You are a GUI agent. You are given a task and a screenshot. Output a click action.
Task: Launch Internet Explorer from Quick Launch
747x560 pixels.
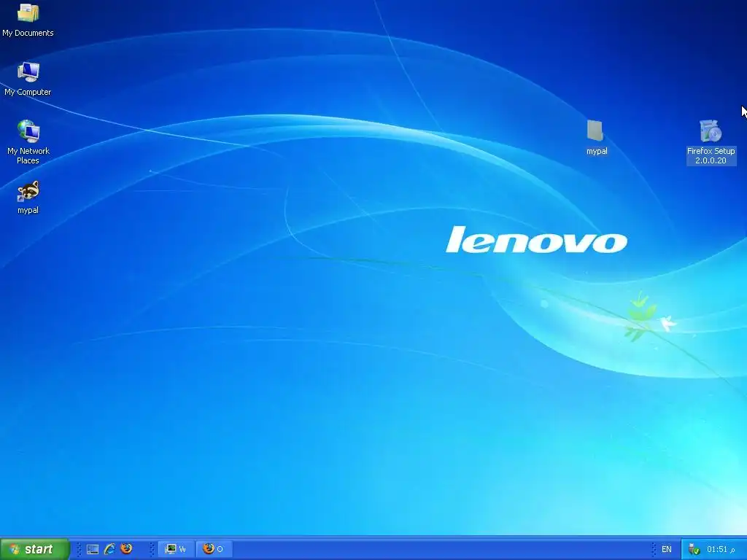click(109, 549)
